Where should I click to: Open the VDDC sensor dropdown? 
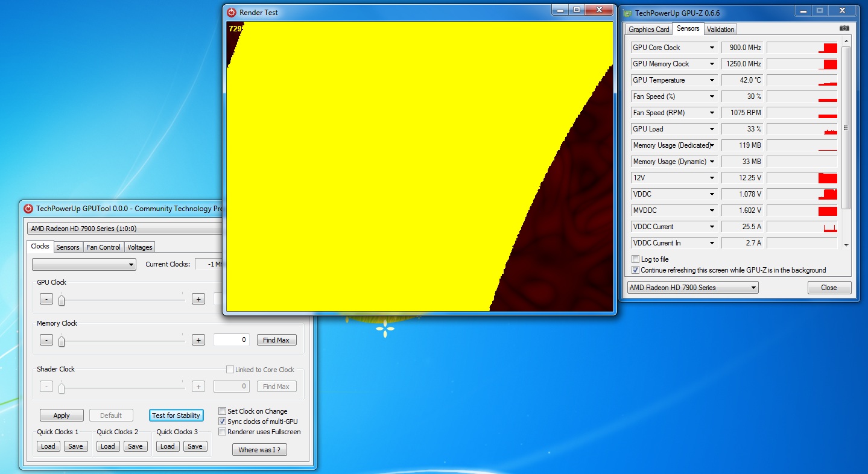pyautogui.click(x=712, y=194)
